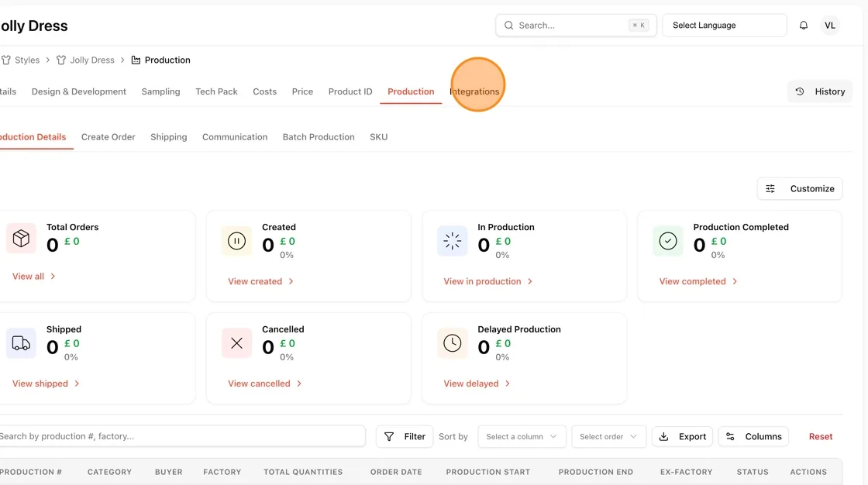Open the History panel button
The image size is (868, 485).
point(820,91)
